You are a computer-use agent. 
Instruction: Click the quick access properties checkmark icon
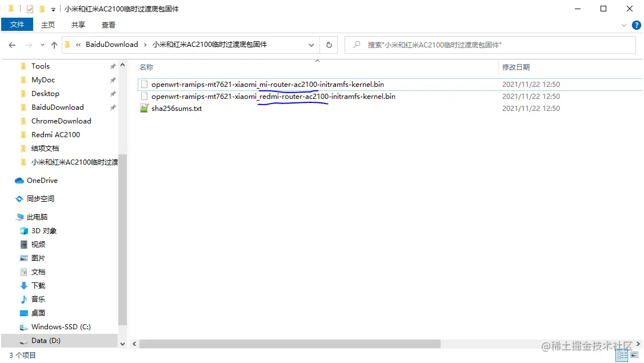point(30,9)
